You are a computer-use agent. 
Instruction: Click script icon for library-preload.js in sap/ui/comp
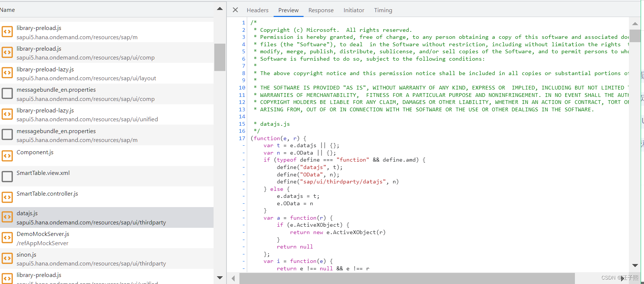coord(7,53)
